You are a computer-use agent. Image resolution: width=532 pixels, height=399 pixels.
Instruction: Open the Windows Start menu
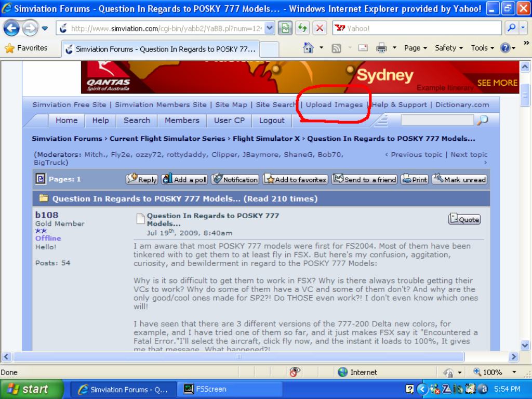click(x=30, y=389)
